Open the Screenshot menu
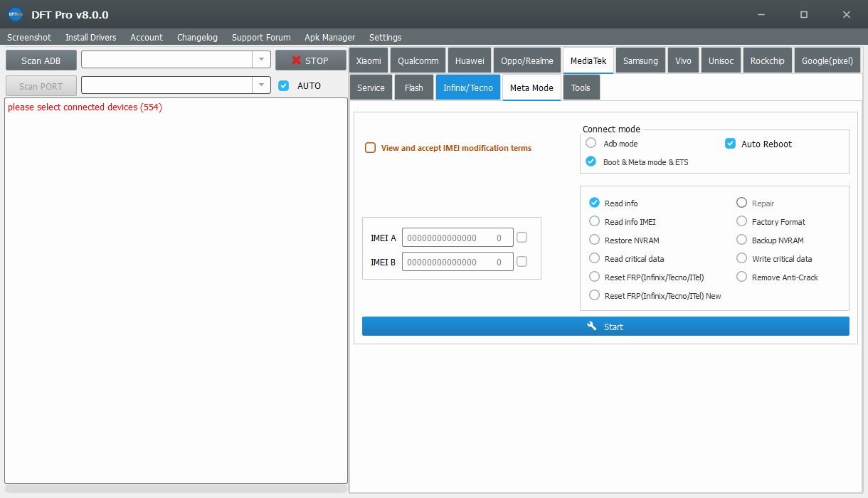Image resolution: width=868 pixels, height=498 pixels. (29, 37)
